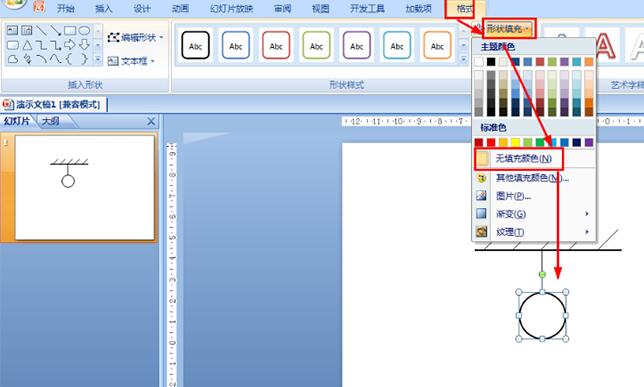644x387 pixels.
Task: Open the 幻灯片放映 ribbon tab
Action: pyautogui.click(x=232, y=8)
